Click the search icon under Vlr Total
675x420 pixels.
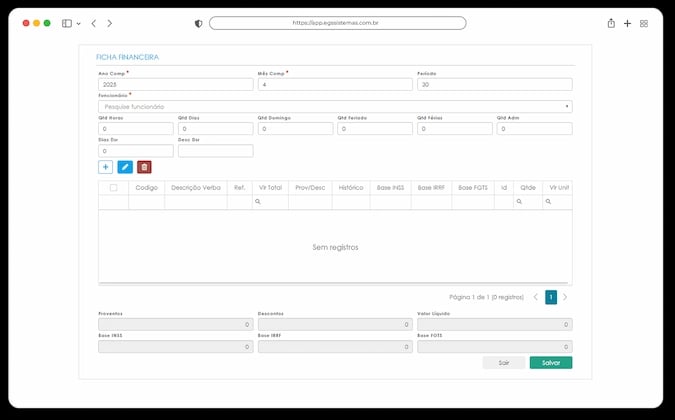[x=257, y=201]
